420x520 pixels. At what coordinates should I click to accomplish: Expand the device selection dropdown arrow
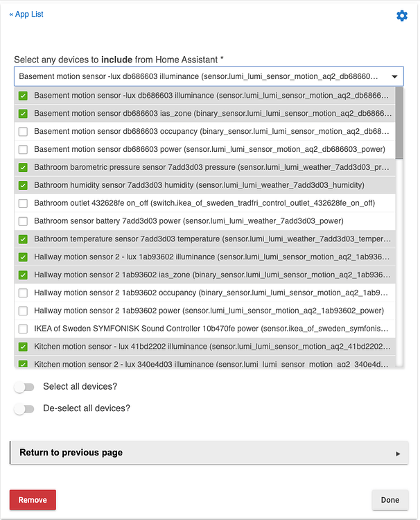pyautogui.click(x=394, y=76)
